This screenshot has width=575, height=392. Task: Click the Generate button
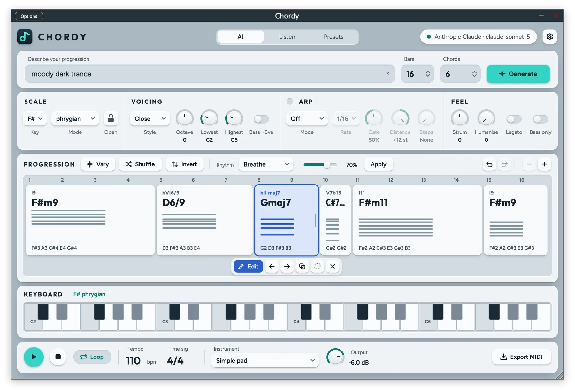pos(518,74)
